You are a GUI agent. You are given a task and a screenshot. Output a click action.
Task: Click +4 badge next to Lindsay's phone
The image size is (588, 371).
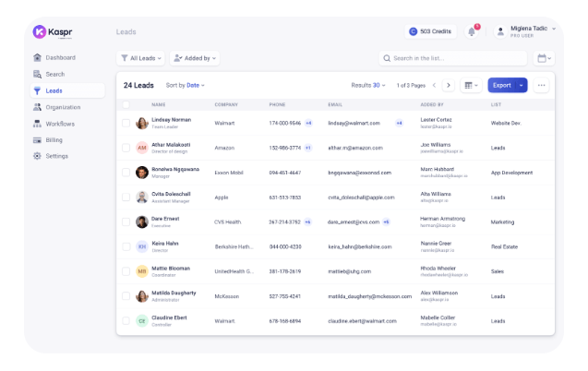coord(308,123)
